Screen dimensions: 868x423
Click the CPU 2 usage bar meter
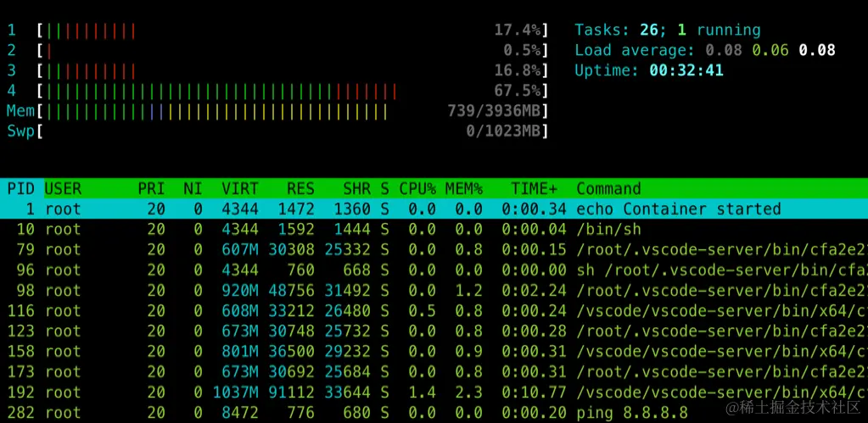click(294, 51)
